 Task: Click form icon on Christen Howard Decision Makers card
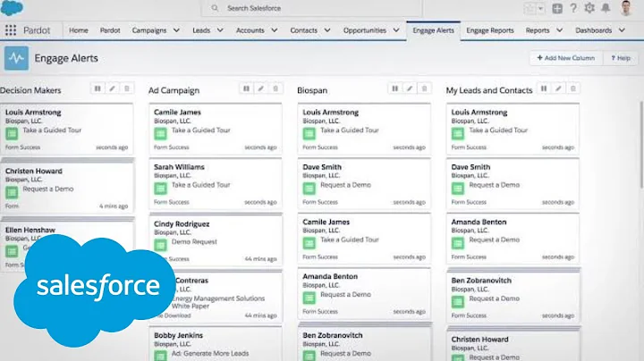[12, 192]
